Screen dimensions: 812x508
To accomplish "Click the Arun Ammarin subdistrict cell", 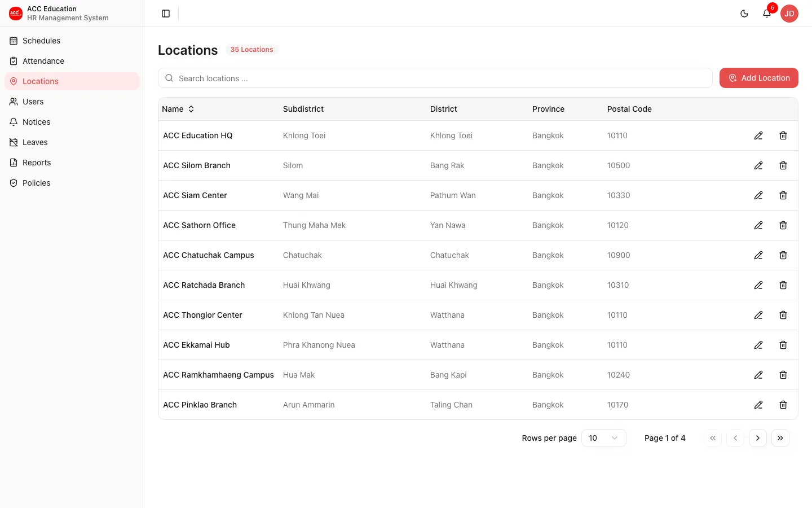I will (309, 405).
